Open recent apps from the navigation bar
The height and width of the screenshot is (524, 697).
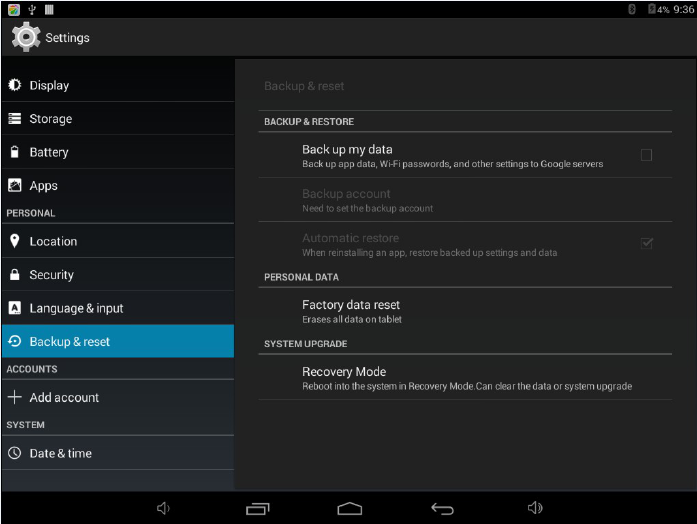click(258, 508)
